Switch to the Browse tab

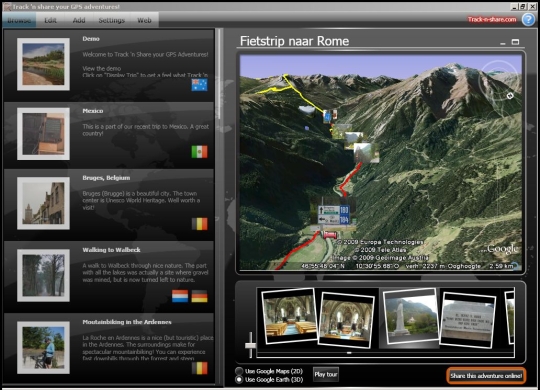coord(19,20)
